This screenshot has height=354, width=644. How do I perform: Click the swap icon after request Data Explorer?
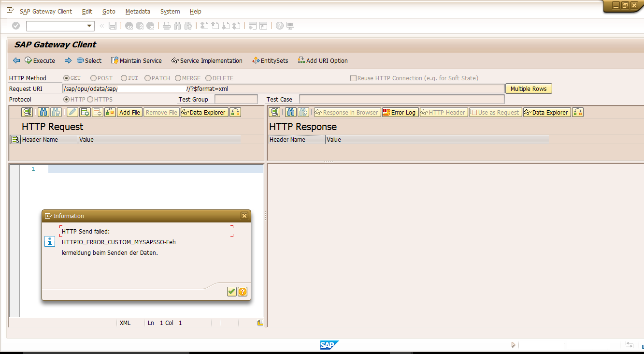pos(235,112)
